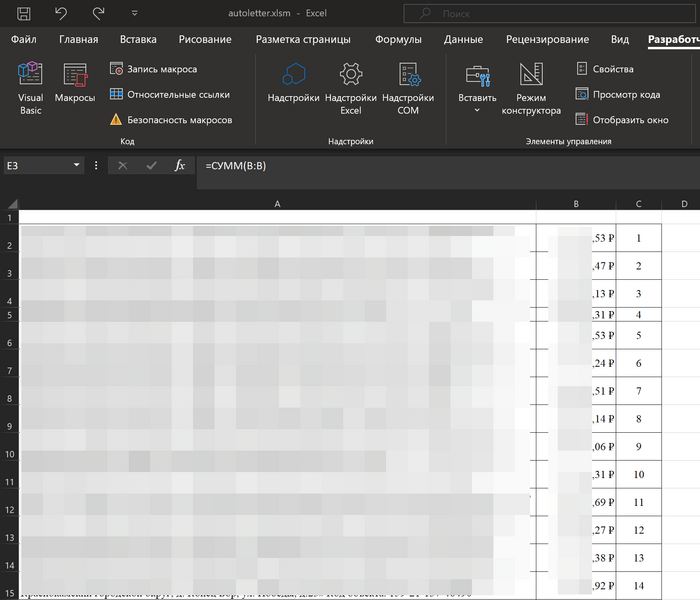Open the Макросы dialog
Image resolution: width=700 pixels, height=600 pixels.
(x=75, y=86)
